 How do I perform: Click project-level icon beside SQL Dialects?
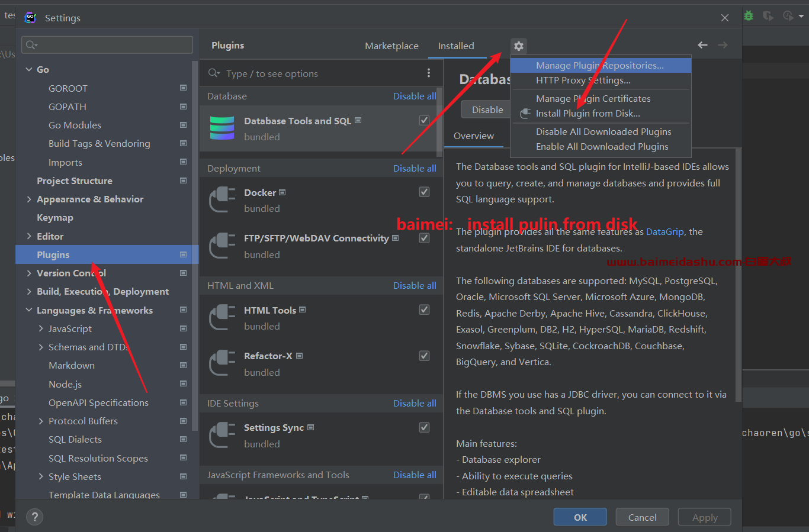(183, 439)
